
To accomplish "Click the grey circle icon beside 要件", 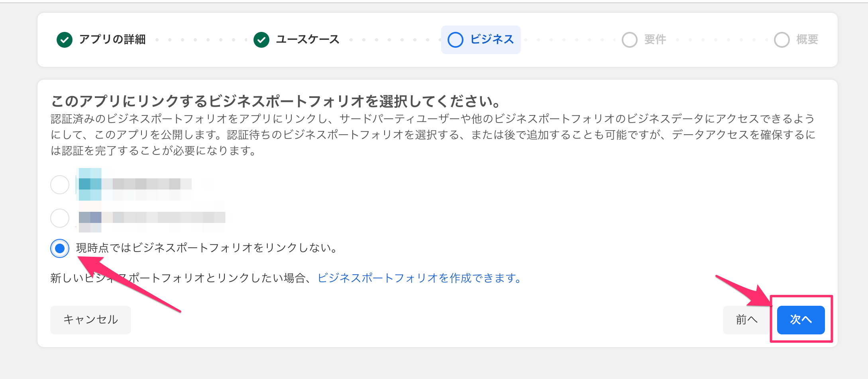I will 630,40.
